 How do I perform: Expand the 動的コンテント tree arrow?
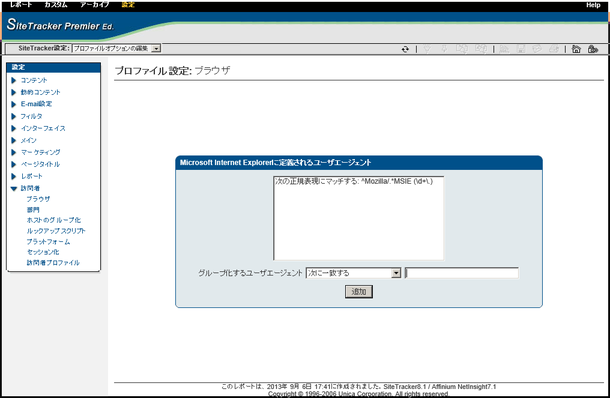click(x=14, y=93)
